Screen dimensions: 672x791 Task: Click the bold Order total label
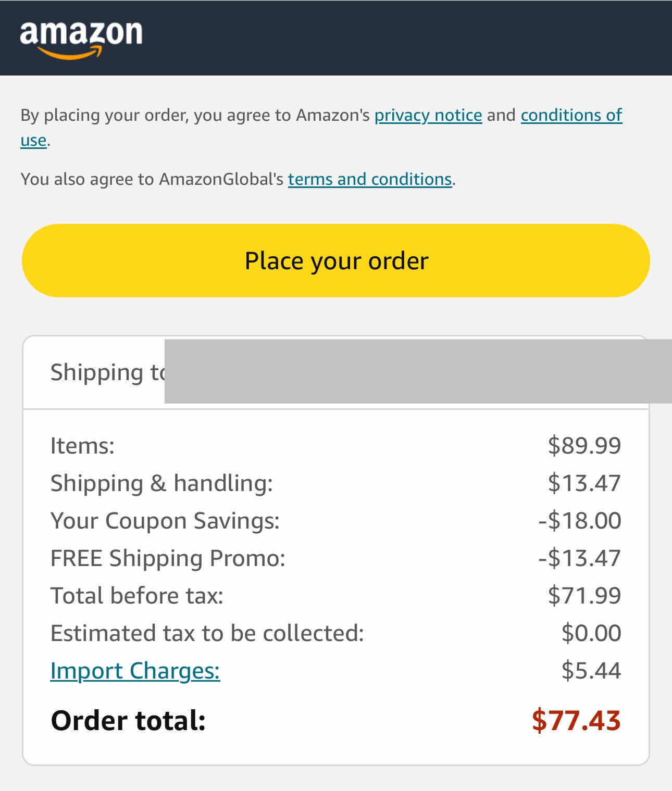[x=128, y=721]
